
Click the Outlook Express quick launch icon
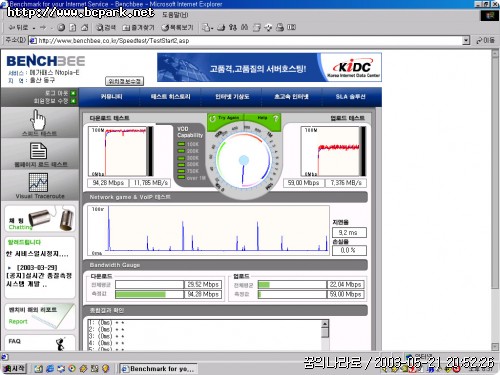61,369
